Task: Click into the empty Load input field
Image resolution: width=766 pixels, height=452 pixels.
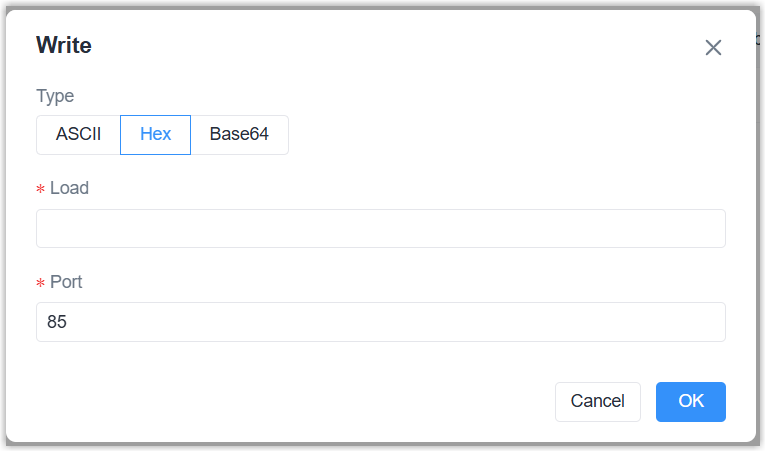Action: (380, 228)
